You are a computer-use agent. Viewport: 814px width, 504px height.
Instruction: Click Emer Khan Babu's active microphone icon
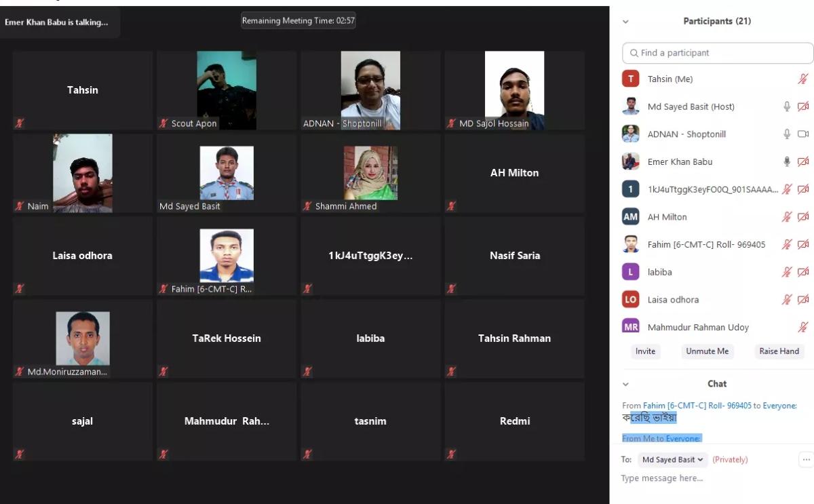(x=787, y=161)
